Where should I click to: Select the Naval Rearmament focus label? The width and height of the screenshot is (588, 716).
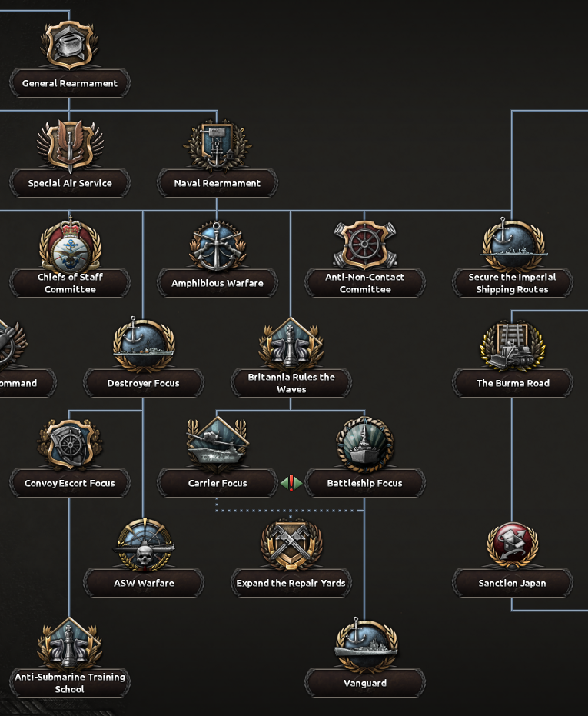point(218,183)
